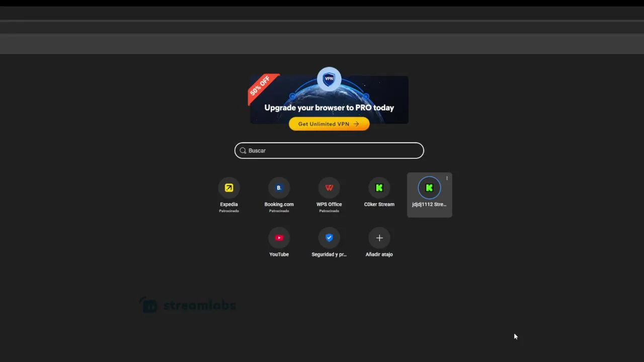Open the YouTube shortcut icon
This screenshot has height=362, width=644.
point(279,238)
